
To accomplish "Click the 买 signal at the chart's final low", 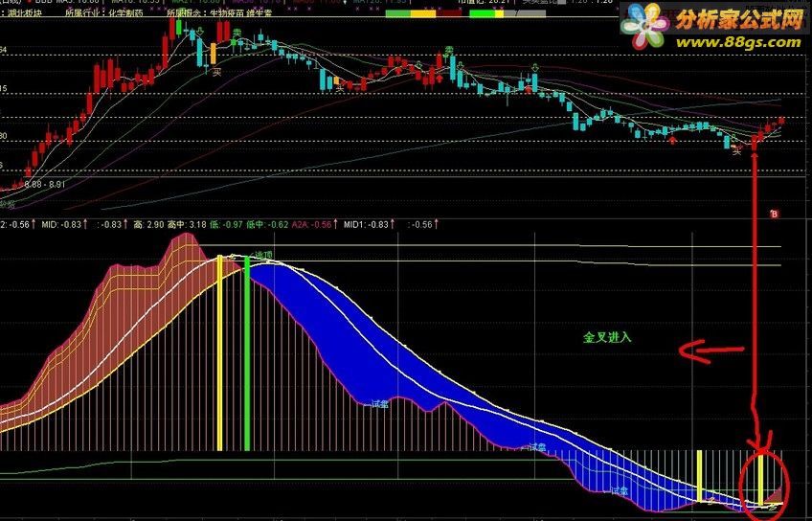I will [737, 150].
